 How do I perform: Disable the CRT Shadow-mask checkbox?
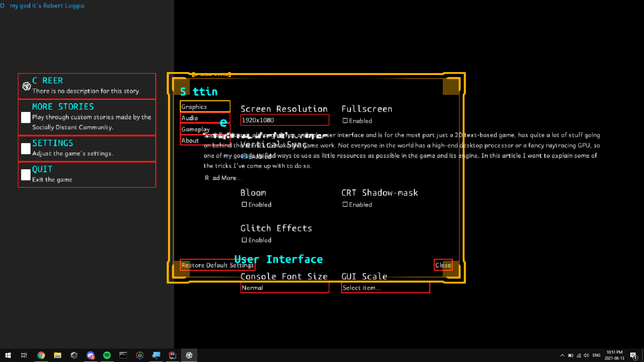345,204
